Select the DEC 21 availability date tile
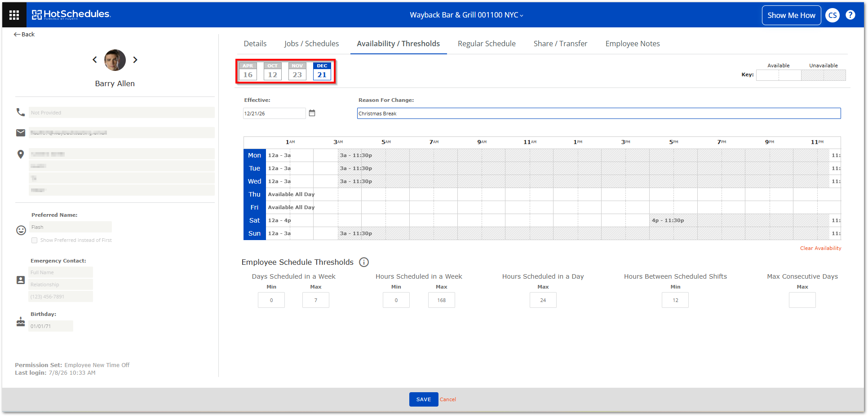 point(322,71)
